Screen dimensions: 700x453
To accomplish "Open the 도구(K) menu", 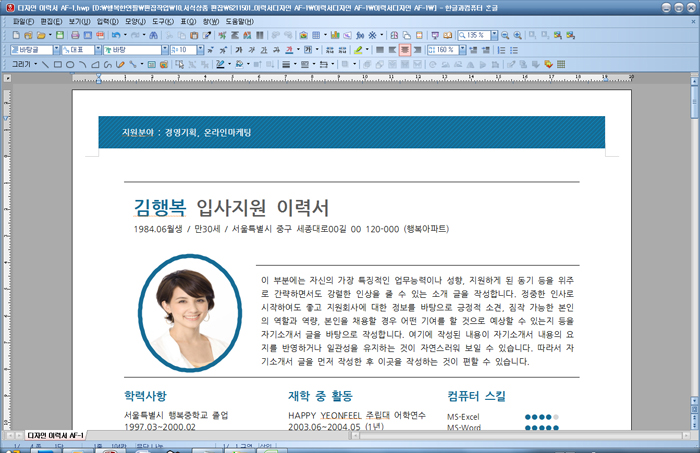I will click(x=163, y=21).
